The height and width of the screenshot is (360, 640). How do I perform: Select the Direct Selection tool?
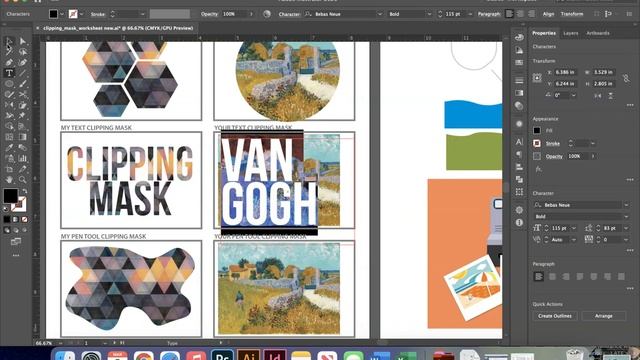tap(22, 41)
